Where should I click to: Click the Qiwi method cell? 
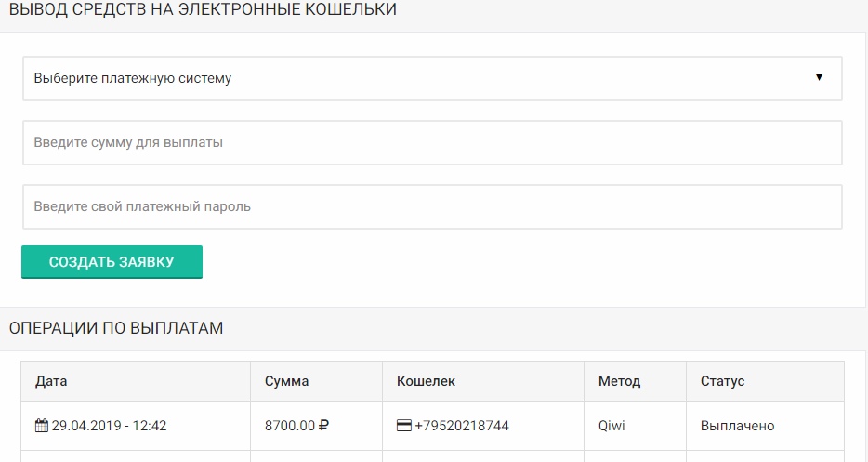click(x=613, y=426)
